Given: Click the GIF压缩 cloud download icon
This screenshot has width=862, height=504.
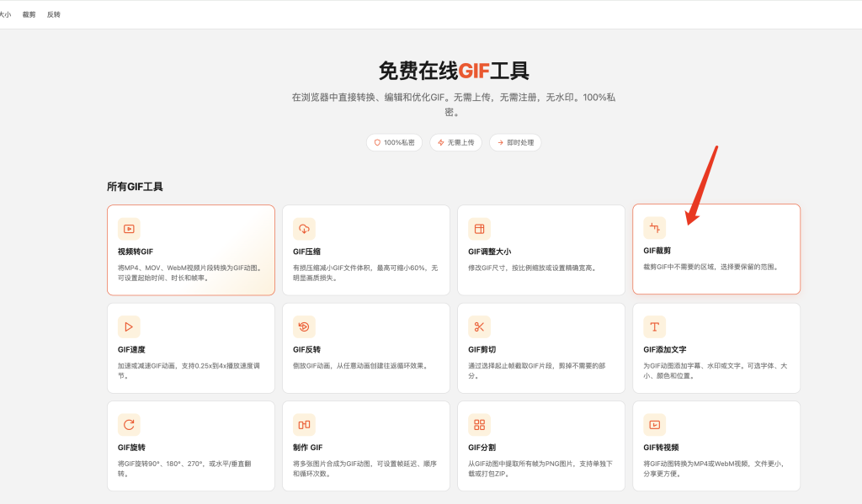Looking at the screenshot, I should click(304, 229).
